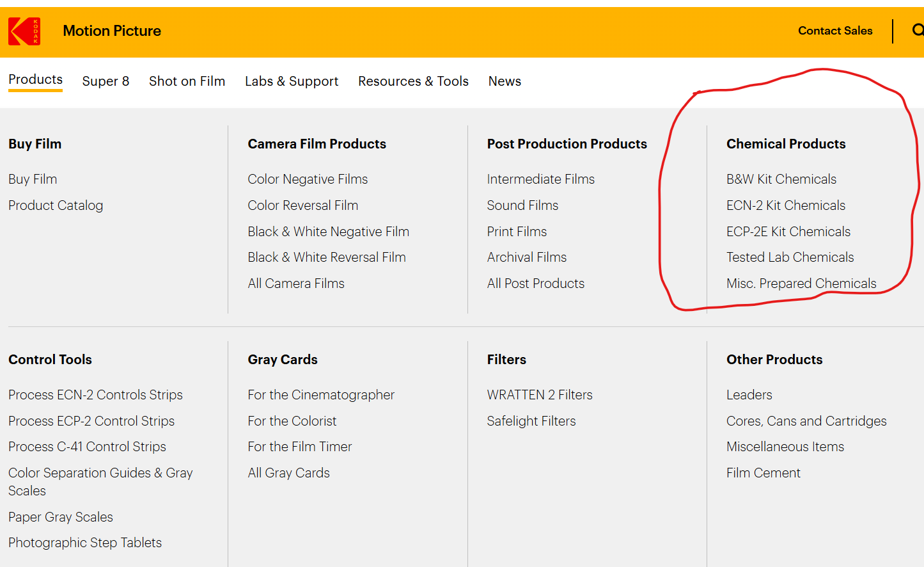Viewport: 924px width, 567px height.
Task: Select Color Negative Films
Action: pos(308,179)
